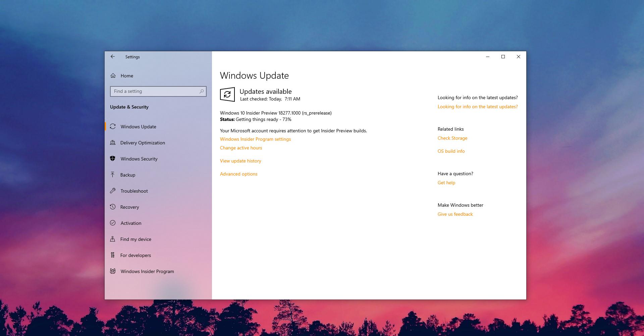The image size is (644, 336).
Task: Click the 'Have a question?' heading
Action: 455,174
